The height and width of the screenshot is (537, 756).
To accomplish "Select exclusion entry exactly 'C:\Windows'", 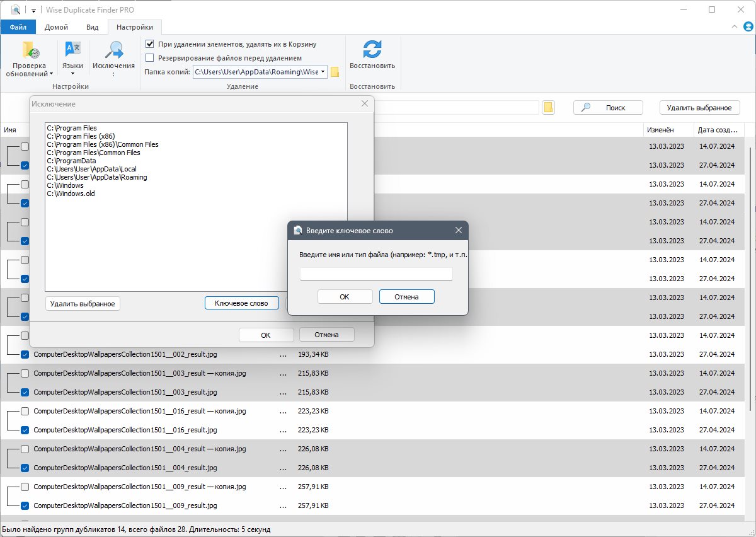I will tap(65, 185).
